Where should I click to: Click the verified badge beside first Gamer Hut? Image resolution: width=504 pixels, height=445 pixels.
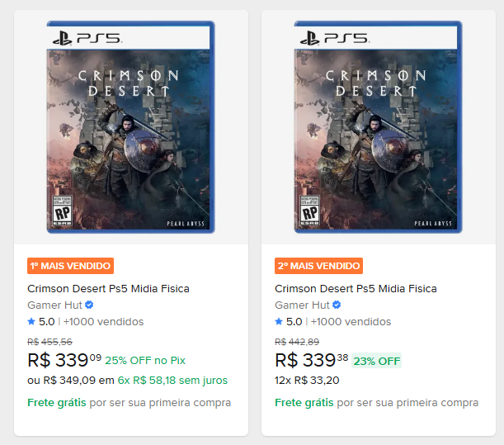click(x=89, y=305)
